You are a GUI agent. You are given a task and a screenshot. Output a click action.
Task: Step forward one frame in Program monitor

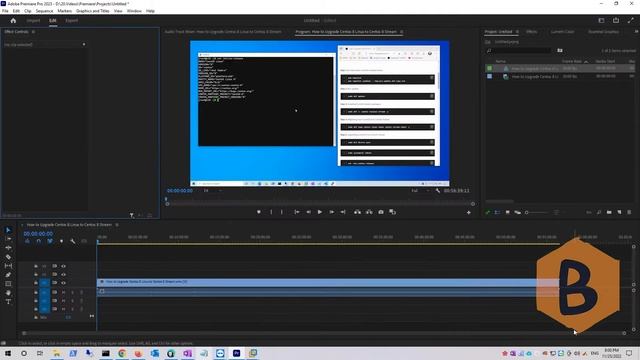pos(331,212)
